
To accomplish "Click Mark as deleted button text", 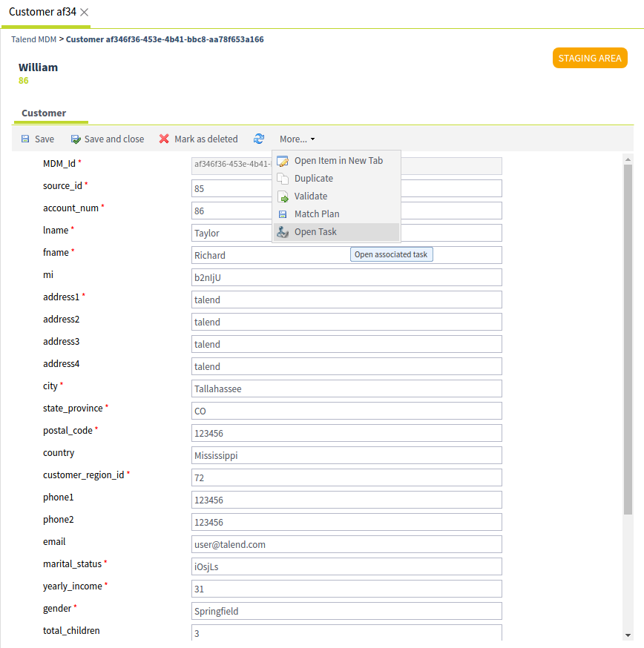I will 206,139.
